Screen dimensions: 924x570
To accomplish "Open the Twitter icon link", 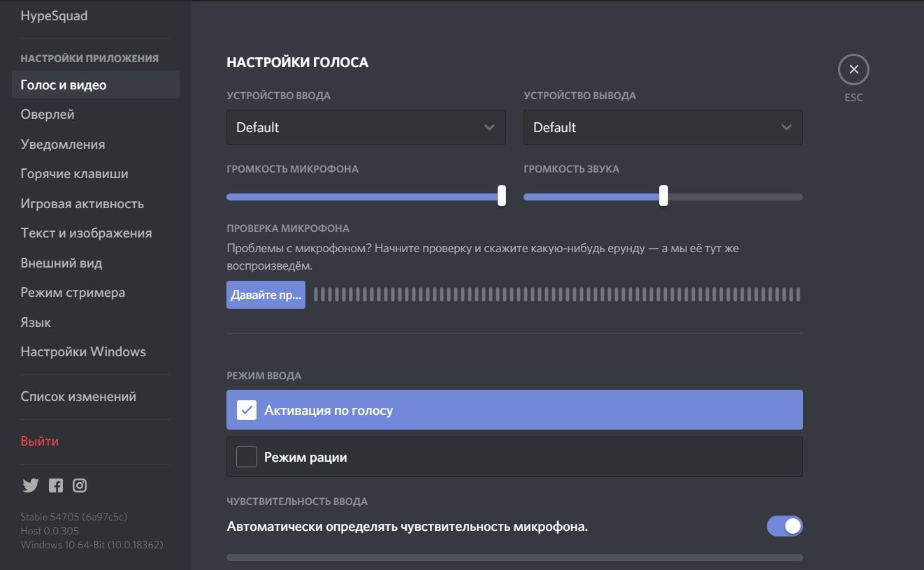I will pos(30,485).
